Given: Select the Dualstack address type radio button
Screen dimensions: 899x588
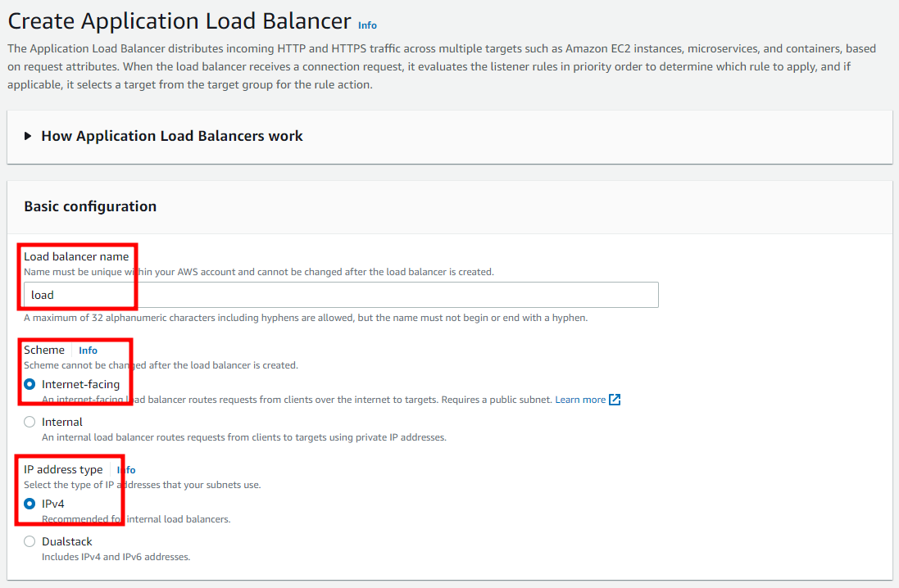Looking at the screenshot, I should pos(30,541).
